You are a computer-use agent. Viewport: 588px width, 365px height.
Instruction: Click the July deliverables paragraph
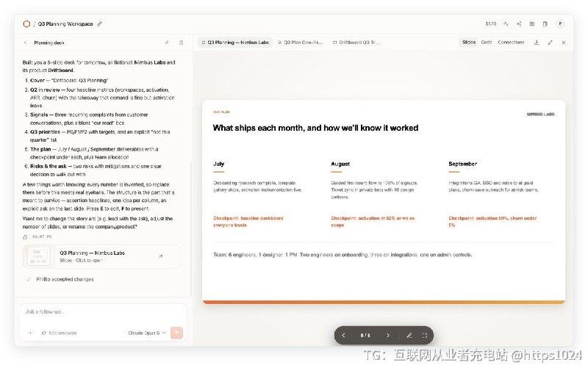click(257, 187)
